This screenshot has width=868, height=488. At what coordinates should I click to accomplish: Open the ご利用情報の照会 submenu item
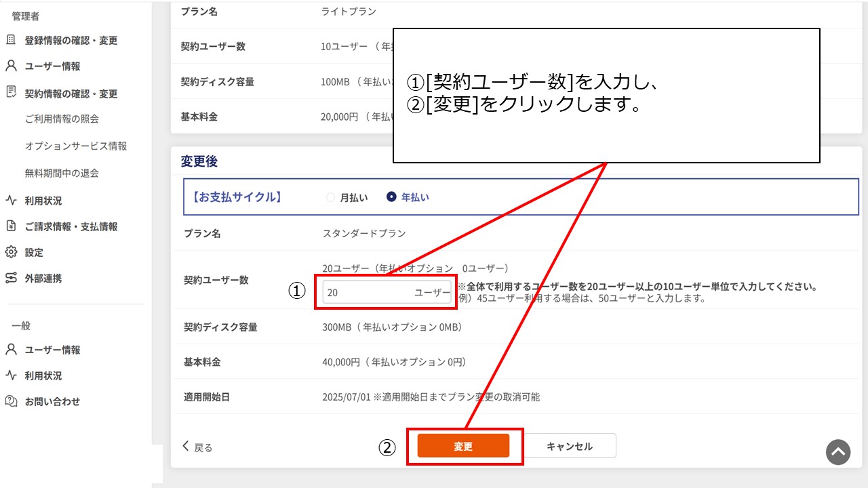click(62, 119)
